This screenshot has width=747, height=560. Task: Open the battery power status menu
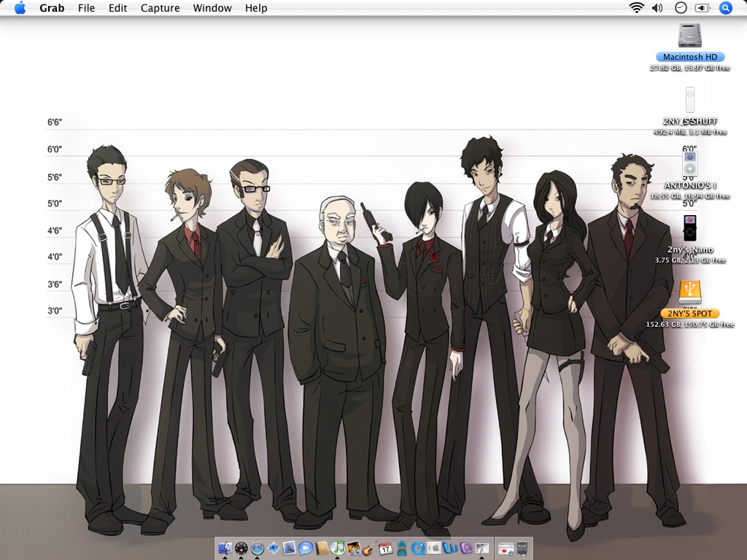703,7
